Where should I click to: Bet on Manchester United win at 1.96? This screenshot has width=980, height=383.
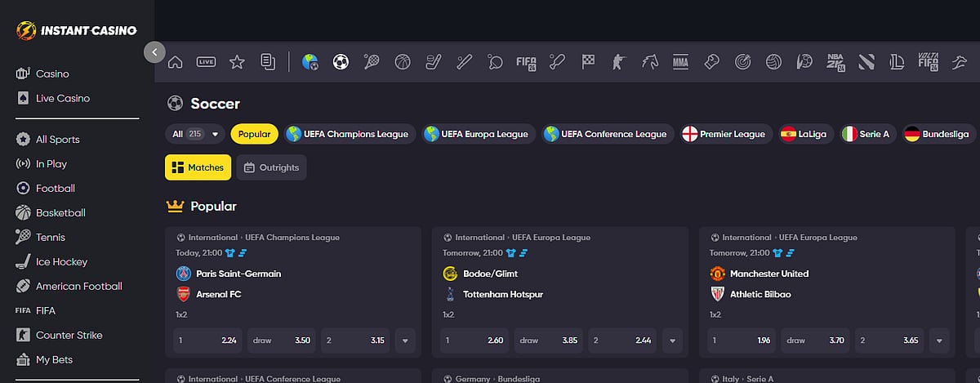tap(742, 341)
